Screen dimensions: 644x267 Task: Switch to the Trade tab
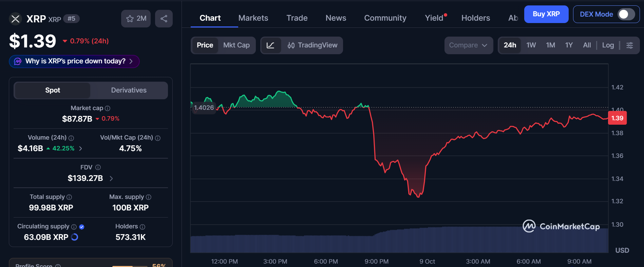(x=297, y=18)
